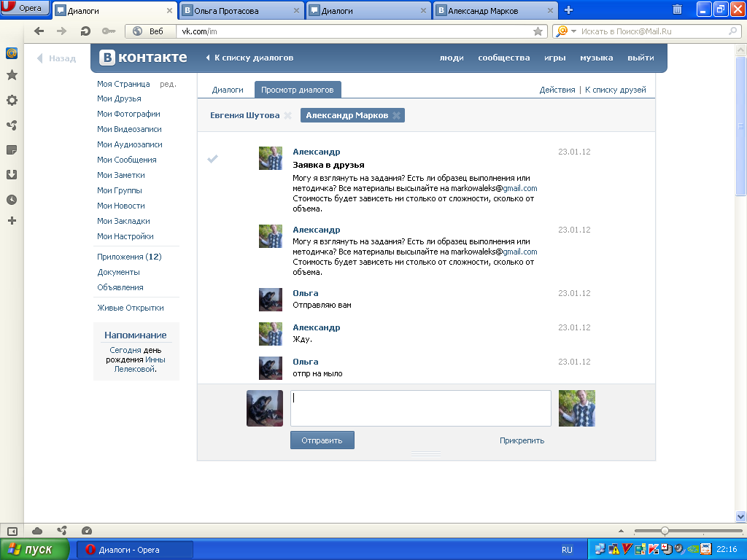Toggle panels button in status bar
Viewport: 747px width, 560px height.
click(x=12, y=531)
